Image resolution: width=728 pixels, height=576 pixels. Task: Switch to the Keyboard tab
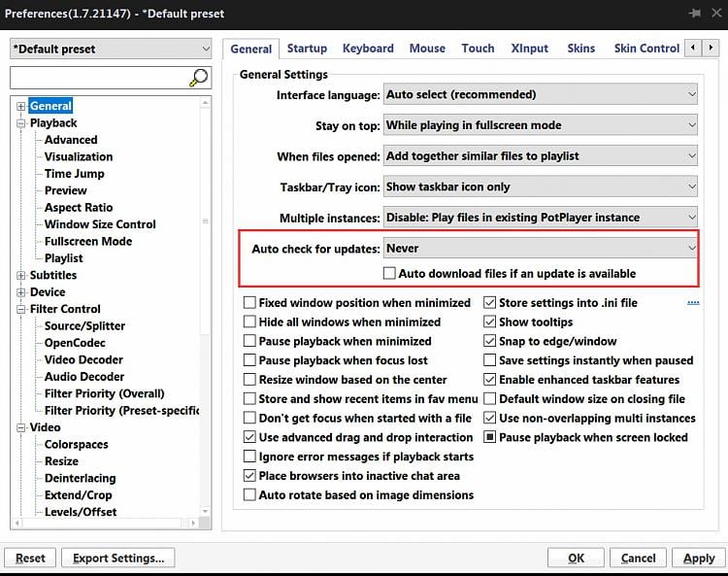tap(368, 49)
